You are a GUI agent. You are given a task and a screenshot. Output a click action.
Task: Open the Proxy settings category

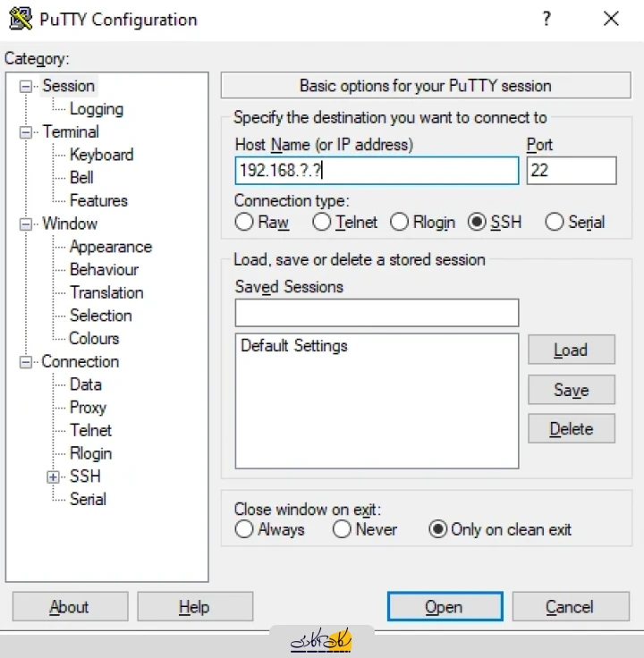(x=88, y=408)
